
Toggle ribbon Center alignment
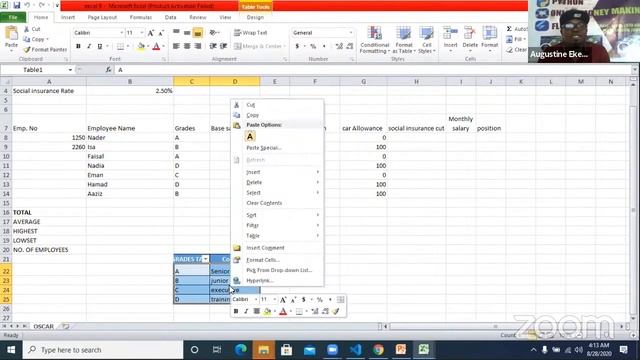[187, 47]
